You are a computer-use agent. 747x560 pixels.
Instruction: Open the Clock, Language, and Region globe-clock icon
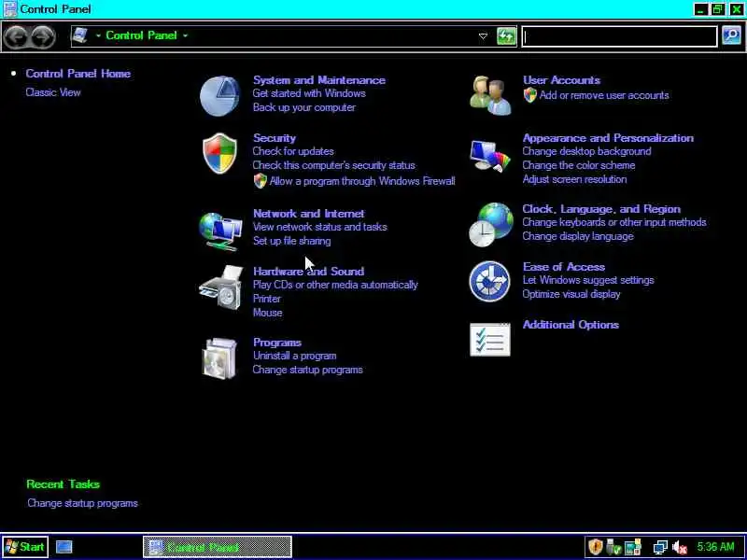coord(491,225)
